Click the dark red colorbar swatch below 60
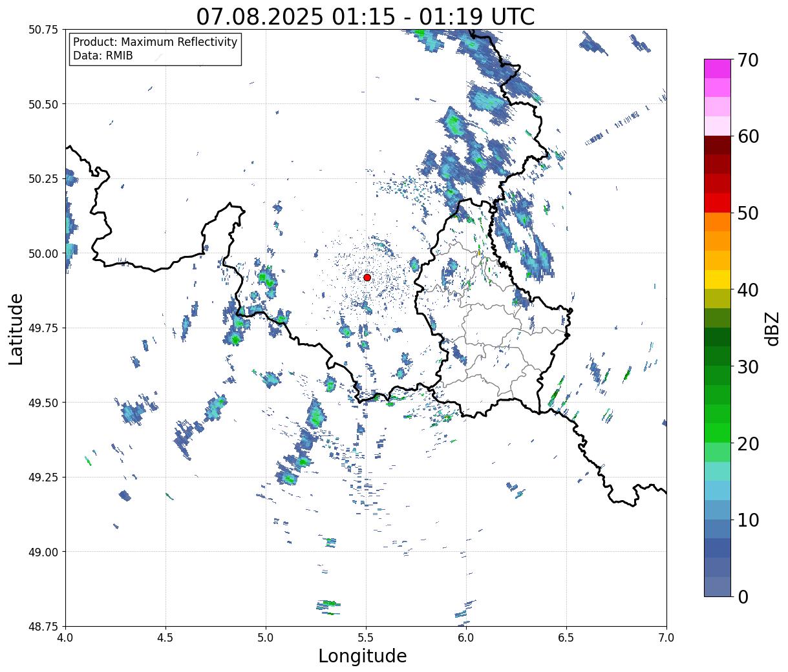 pos(718,145)
